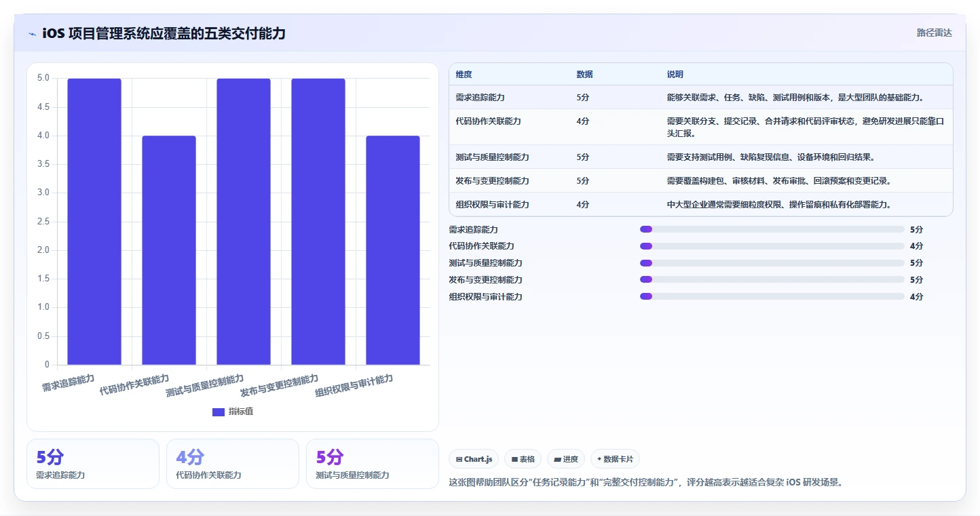
Task: Select the 需求追踪能力 cell in the table
Action: click(480, 98)
